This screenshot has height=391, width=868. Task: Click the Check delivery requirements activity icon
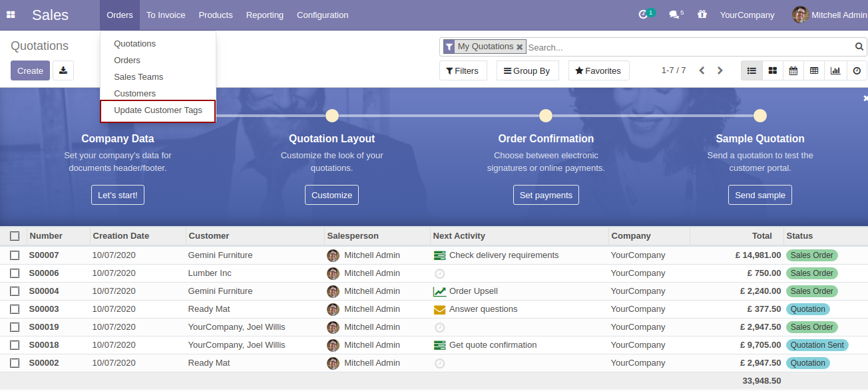point(439,255)
